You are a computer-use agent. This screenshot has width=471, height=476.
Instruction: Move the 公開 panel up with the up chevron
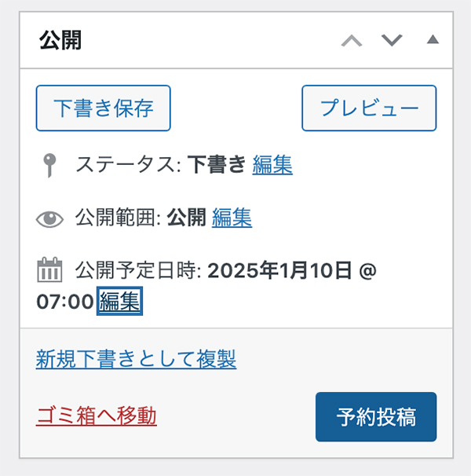coord(352,40)
